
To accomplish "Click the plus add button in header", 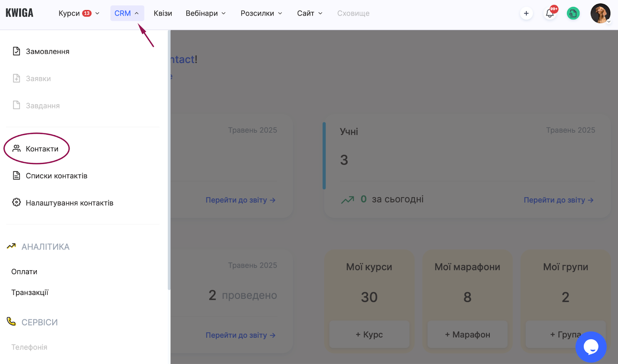I will click(x=526, y=13).
